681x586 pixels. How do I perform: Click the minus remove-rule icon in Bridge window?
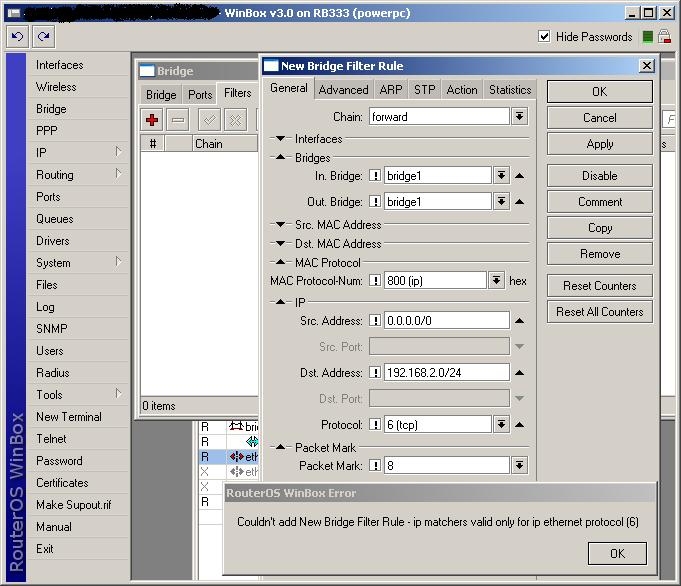pos(178,120)
